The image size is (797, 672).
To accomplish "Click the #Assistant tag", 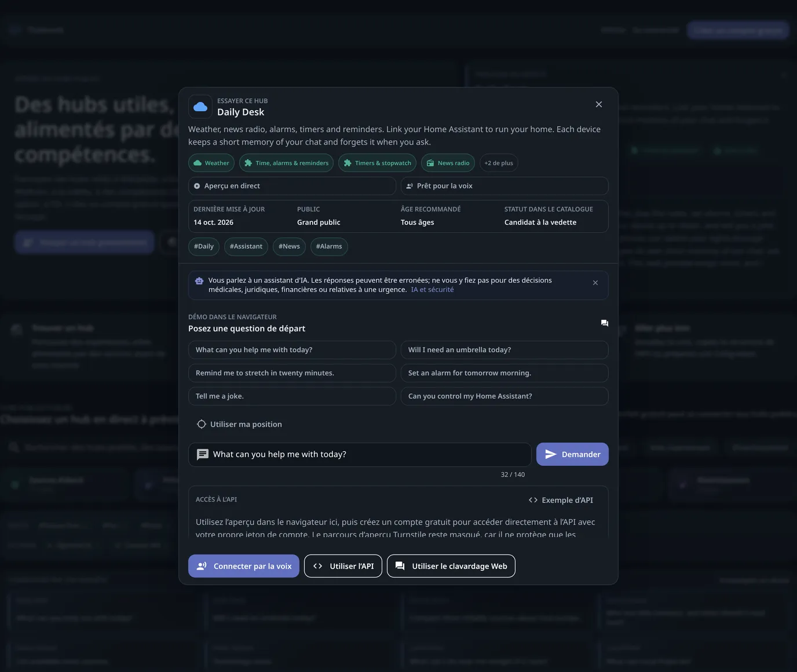I will tap(246, 246).
